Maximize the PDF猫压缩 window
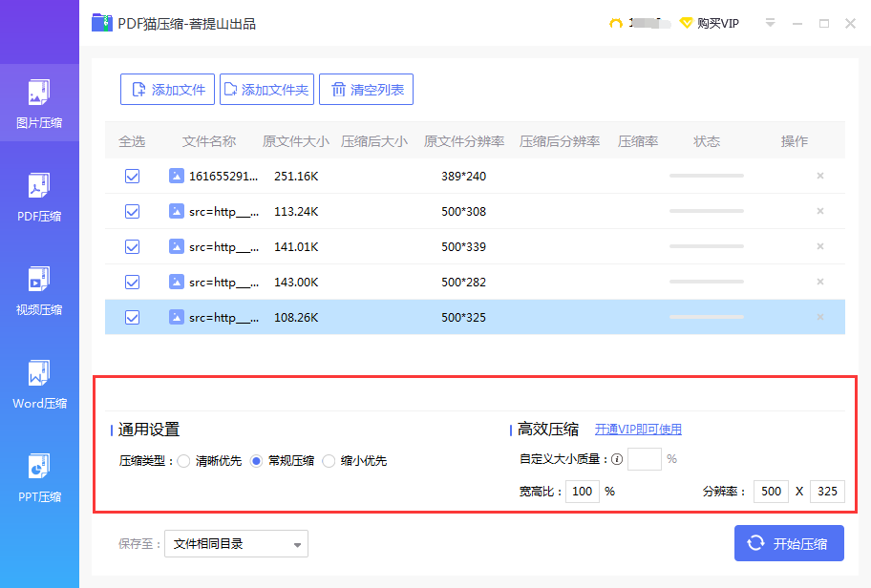 pyautogui.click(x=824, y=23)
